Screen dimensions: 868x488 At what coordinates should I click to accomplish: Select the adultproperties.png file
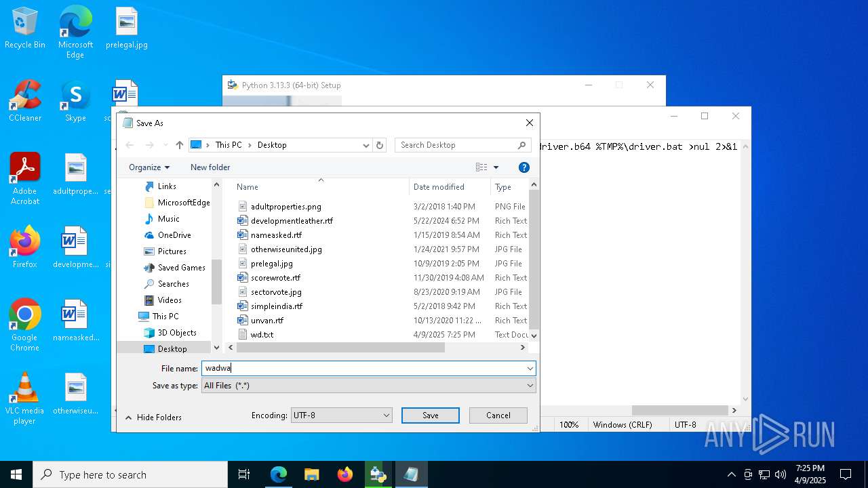285,207
